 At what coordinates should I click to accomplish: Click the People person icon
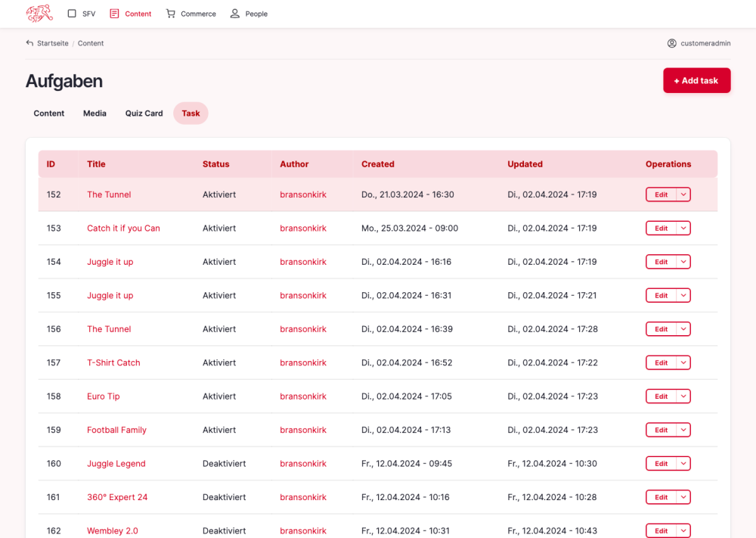tap(235, 14)
